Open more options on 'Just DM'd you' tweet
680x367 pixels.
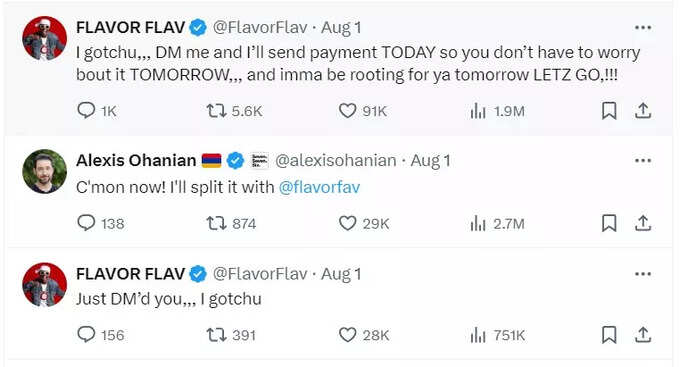pyautogui.click(x=643, y=274)
